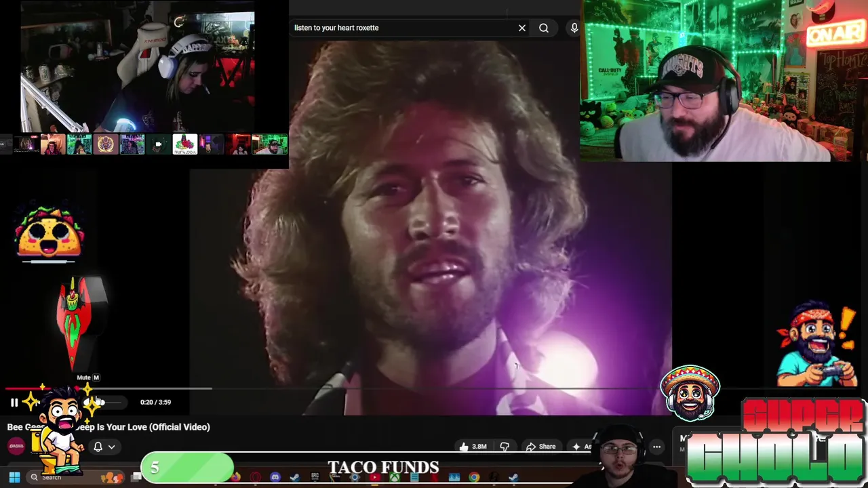
Task: Select the Fruit & Logic participant thumbnail
Action: pyautogui.click(x=185, y=144)
